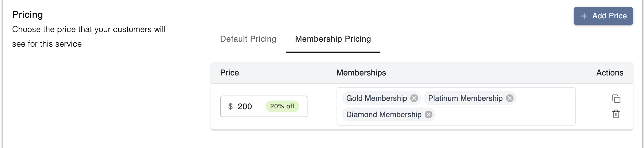Screen dimensions: 644x148
Task: Select the Membership Pricing tab
Action: click(333, 39)
